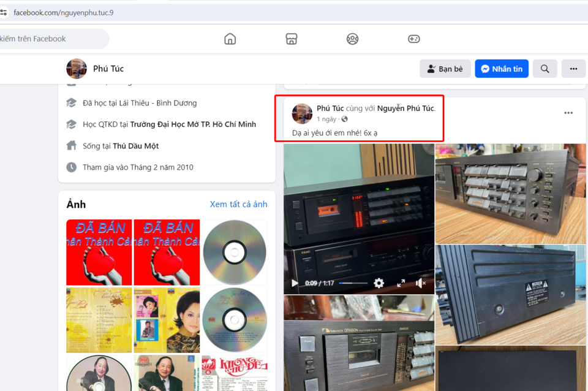Click the profile search magnifier button
Screen dimensions: 588x391
pyautogui.click(x=545, y=69)
